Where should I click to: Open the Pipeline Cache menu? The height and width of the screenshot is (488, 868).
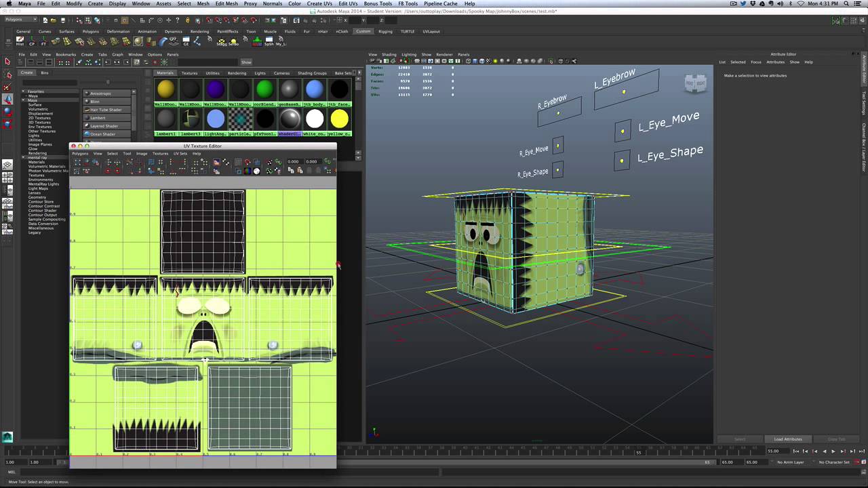(x=440, y=3)
